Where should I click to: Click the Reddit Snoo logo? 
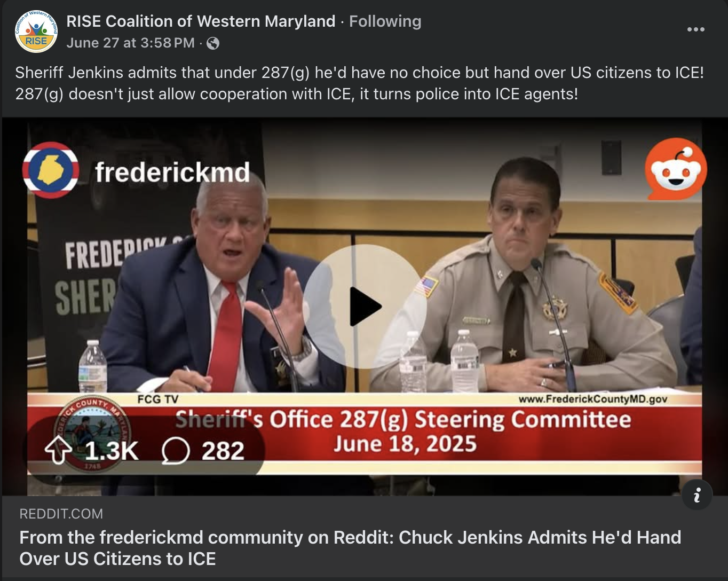pos(676,169)
